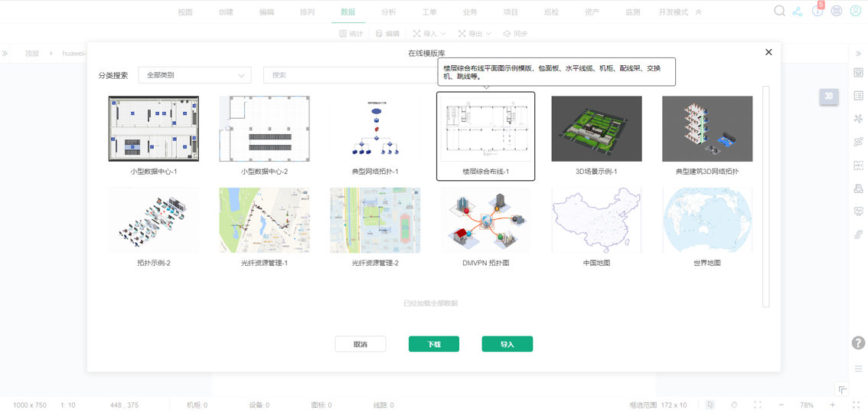This screenshot has width=868, height=413.
Task: Open the topology nodes icon in the right sidebar
Action: coord(859,118)
